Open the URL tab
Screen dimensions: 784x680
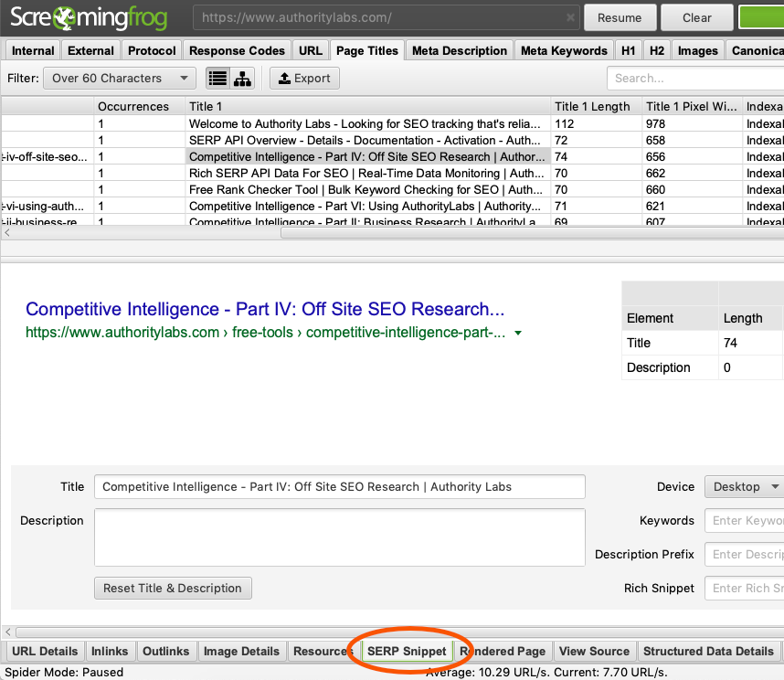pos(311,50)
